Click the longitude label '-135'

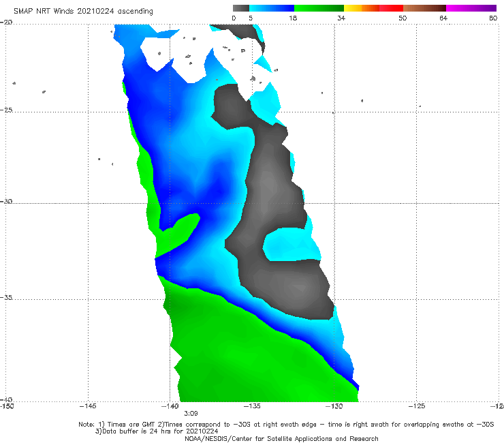[x=252, y=406]
